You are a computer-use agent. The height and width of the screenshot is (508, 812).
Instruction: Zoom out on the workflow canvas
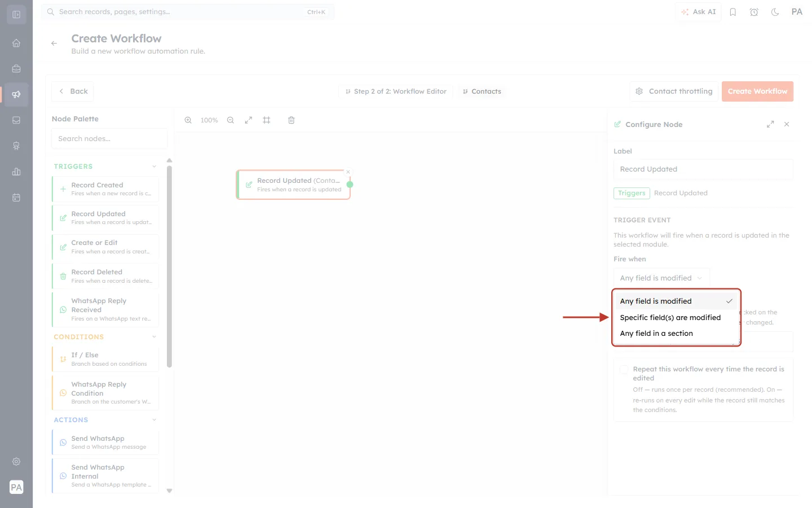231,120
